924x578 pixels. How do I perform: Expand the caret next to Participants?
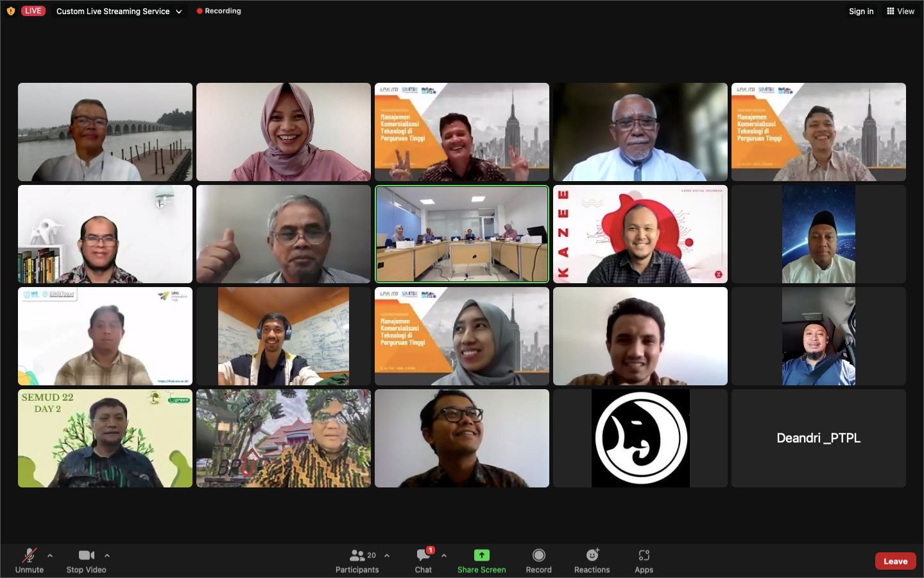387,556
